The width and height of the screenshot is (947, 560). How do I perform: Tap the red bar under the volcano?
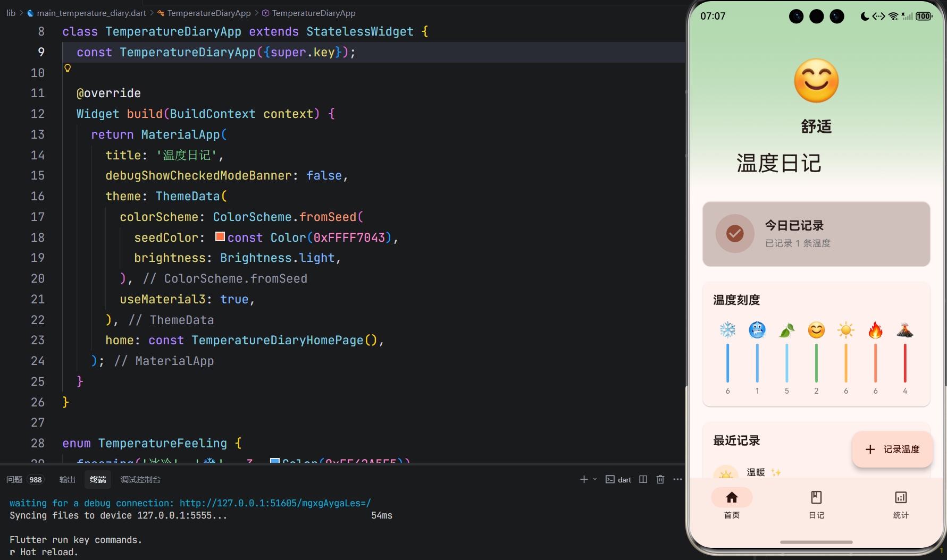905,363
